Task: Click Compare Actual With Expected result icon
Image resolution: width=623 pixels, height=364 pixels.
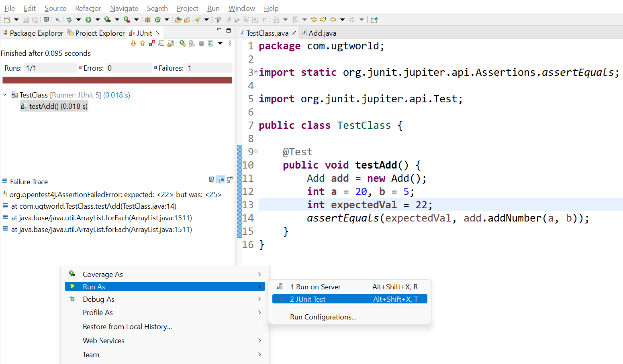Action: click(x=211, y=179)
